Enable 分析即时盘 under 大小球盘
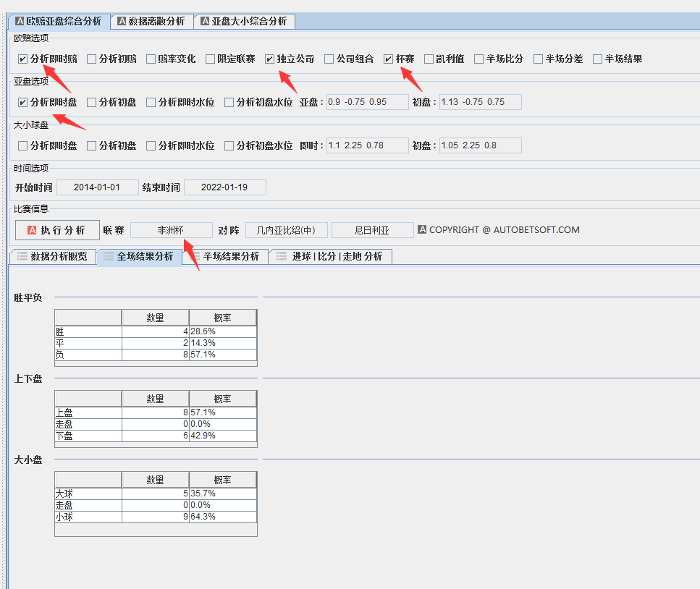Viewport: 700px width, 589px height. [x=23, y=145]
